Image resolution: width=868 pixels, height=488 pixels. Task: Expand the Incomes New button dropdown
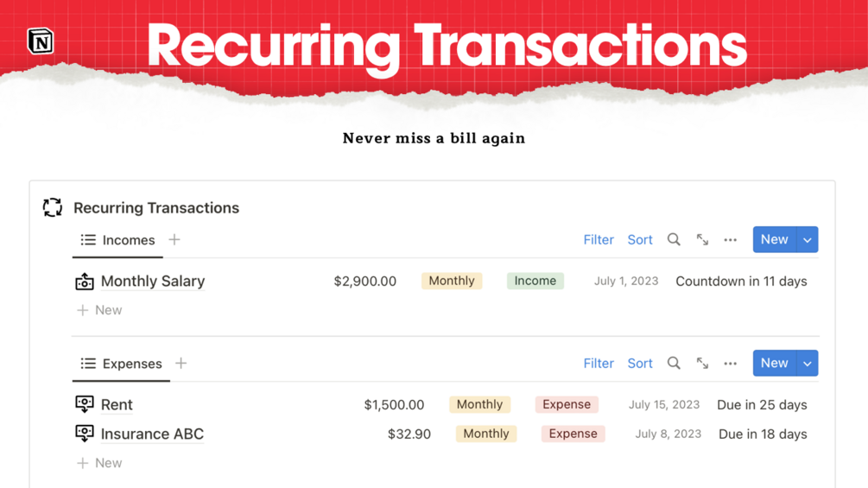(x=808, y=240)
